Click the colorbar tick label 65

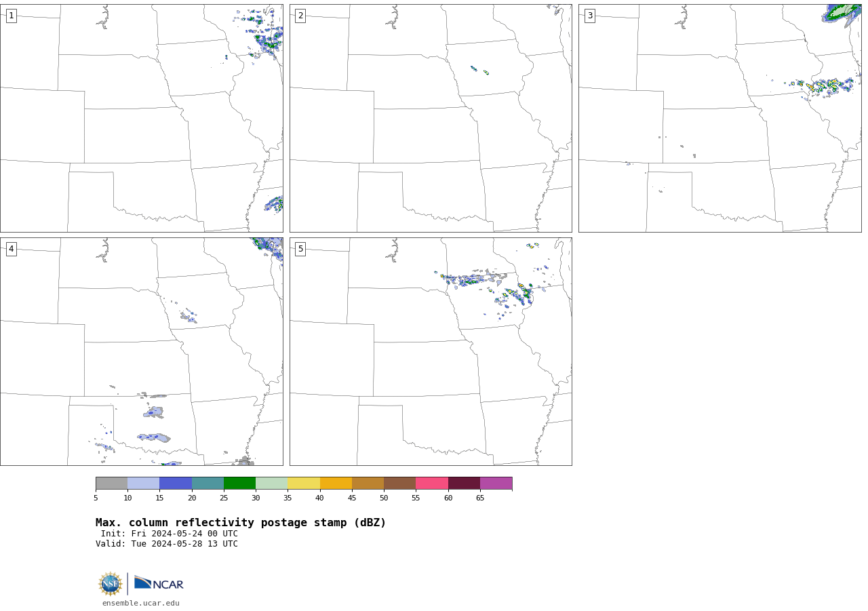480,498
